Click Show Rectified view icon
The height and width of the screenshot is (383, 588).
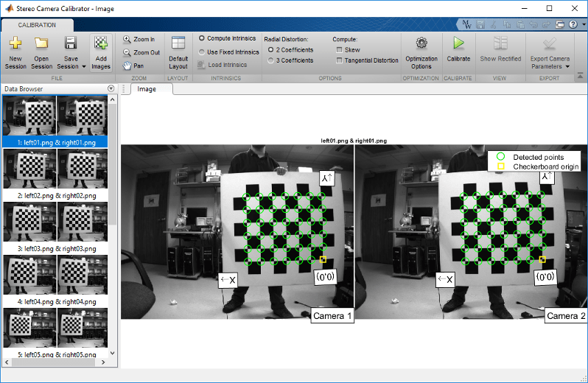[x=500, y=43]
